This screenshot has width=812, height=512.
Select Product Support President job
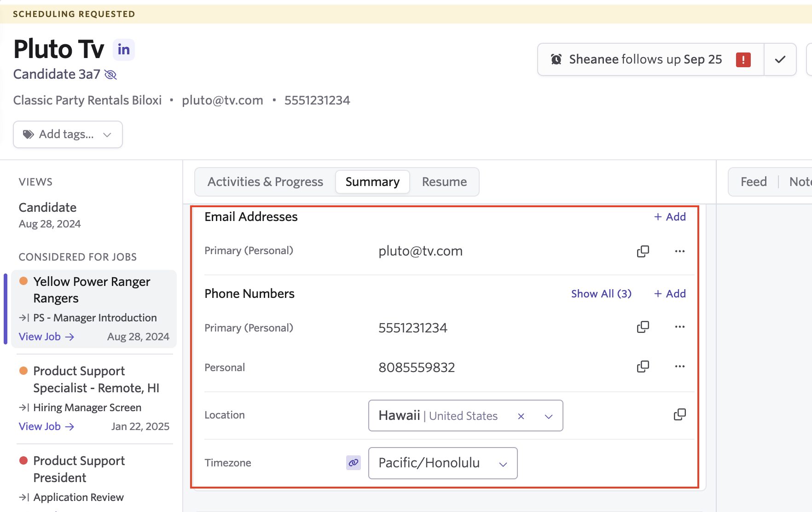point(79,469)
